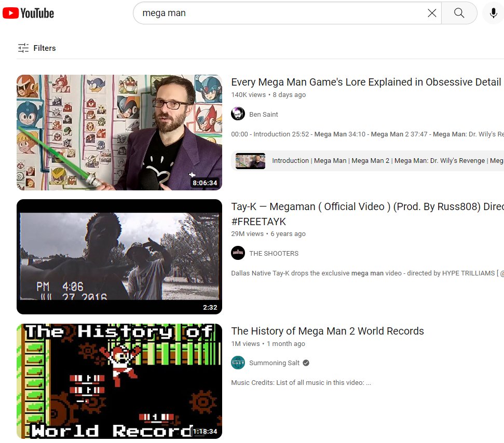Viewport: 504px width, 443px height.
Task: Click the 2:32 duration badge
Action: 210,308
